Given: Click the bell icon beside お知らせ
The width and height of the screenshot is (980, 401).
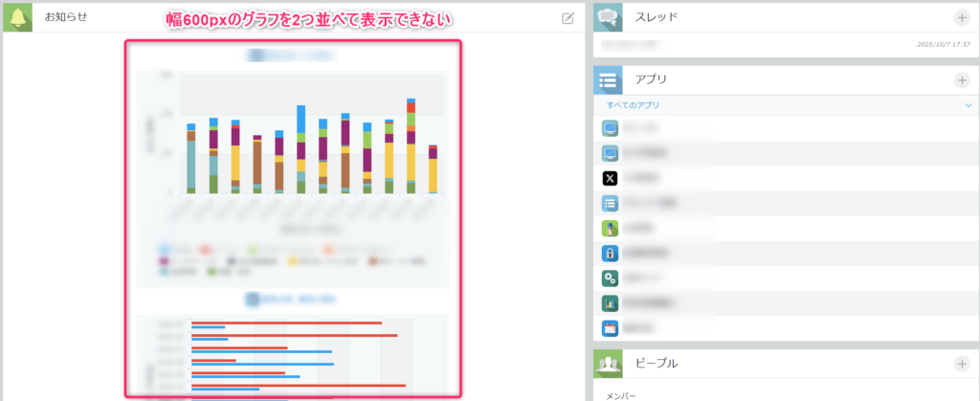Looking at the screenshot, I should [x=18, y=16].
